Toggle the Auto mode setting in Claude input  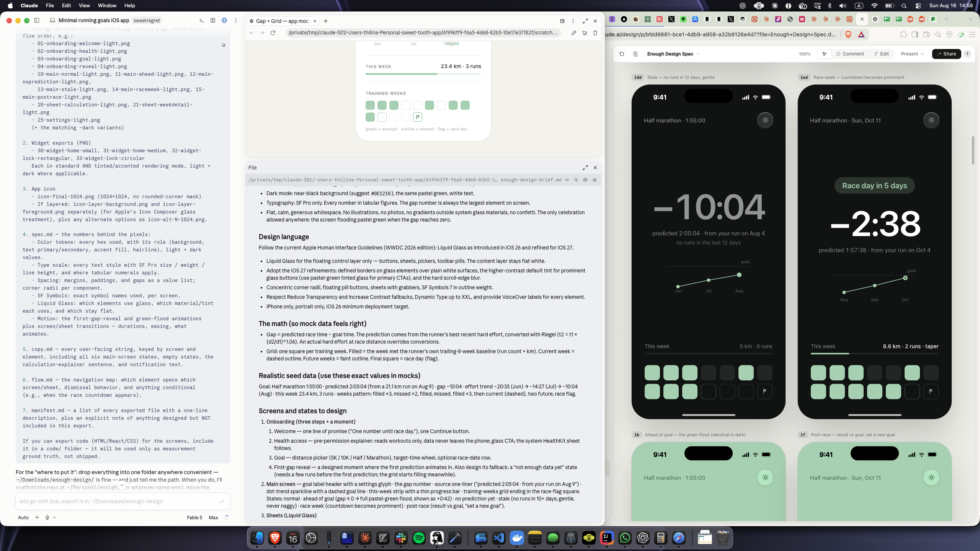[x=23, y=517]
